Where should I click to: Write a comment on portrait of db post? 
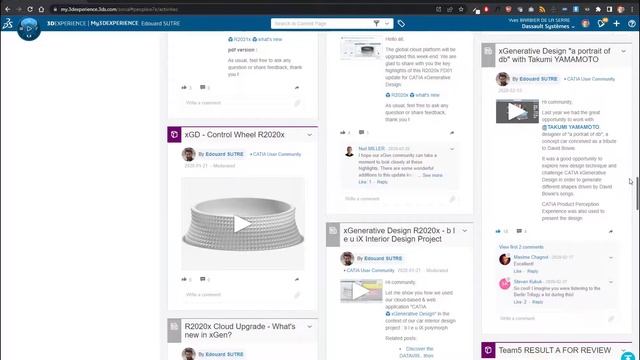[x=557, y=318]
